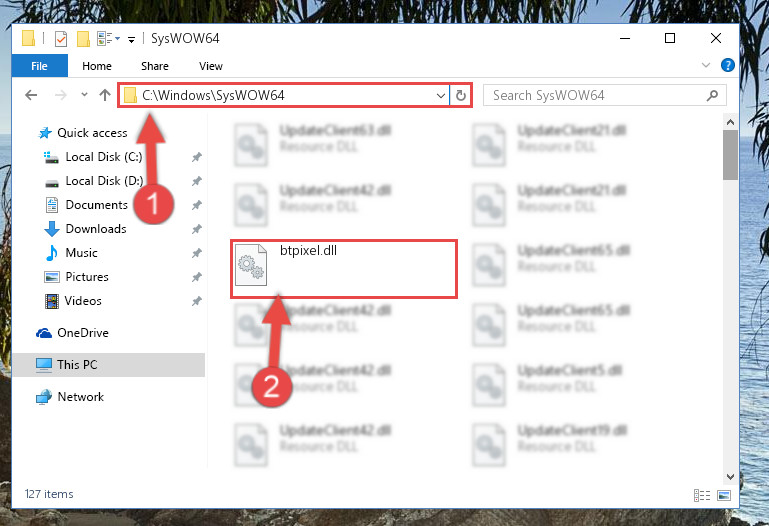Expand the address bar history dropdown

point(441,96)
